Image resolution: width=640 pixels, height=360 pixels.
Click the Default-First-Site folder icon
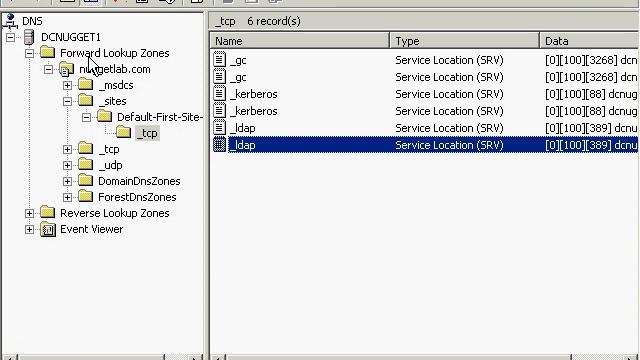coord(104,117)
